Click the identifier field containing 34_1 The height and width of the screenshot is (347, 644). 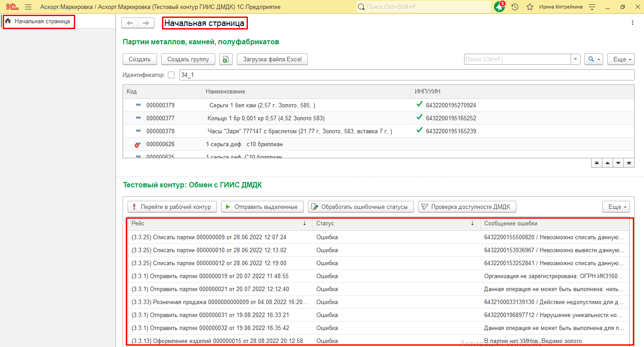407,75
